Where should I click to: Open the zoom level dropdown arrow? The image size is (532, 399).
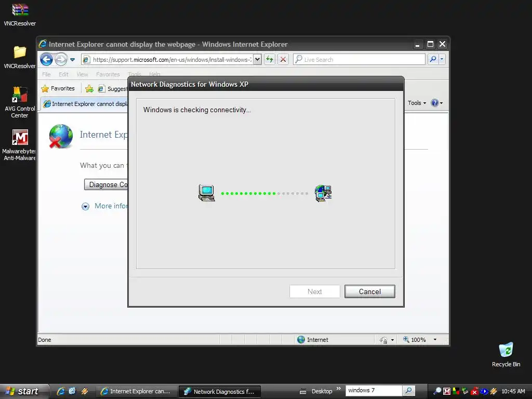pos(435,340)
